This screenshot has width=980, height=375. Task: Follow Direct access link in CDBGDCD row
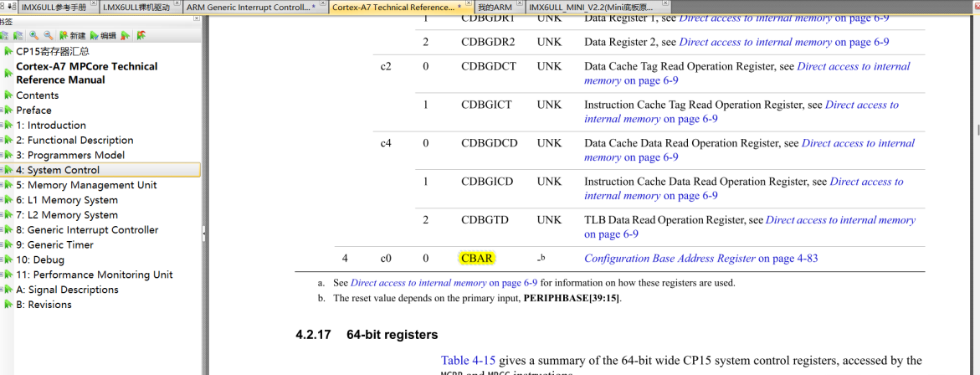[x=749, y=150]
